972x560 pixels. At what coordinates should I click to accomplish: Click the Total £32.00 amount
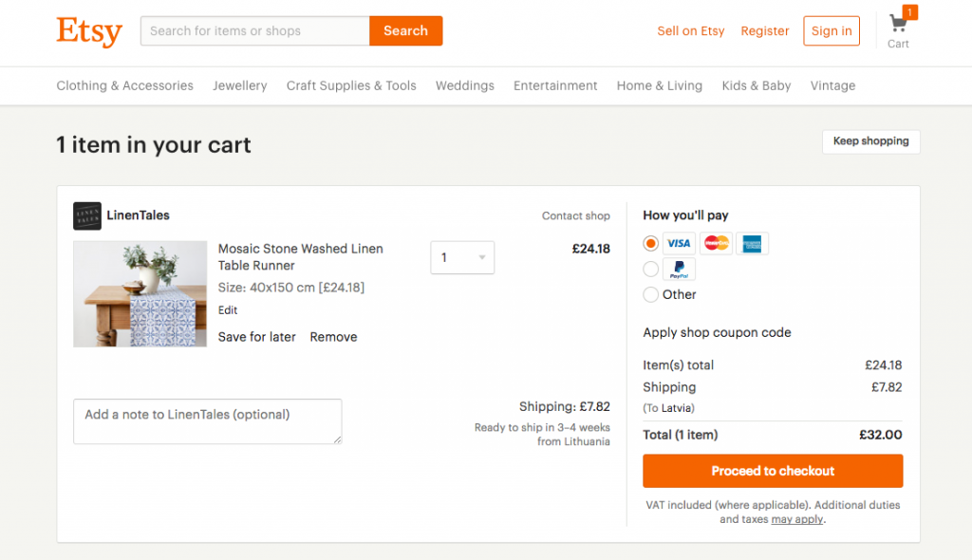[x=880, y=435]
